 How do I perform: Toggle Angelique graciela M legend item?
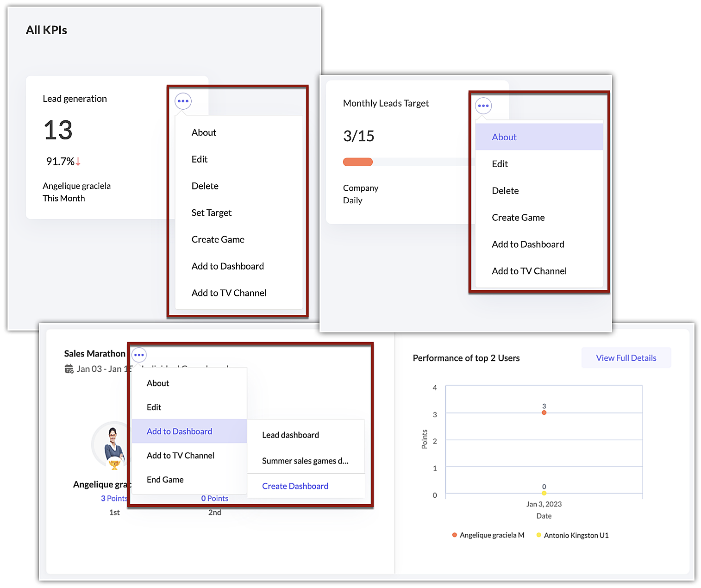tap(488, 535)
